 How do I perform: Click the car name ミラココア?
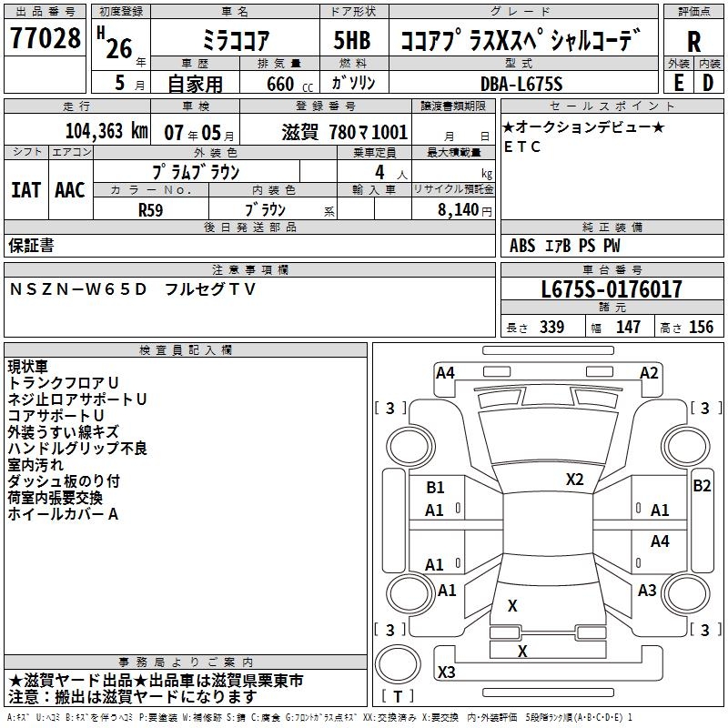tap(236, 40)
